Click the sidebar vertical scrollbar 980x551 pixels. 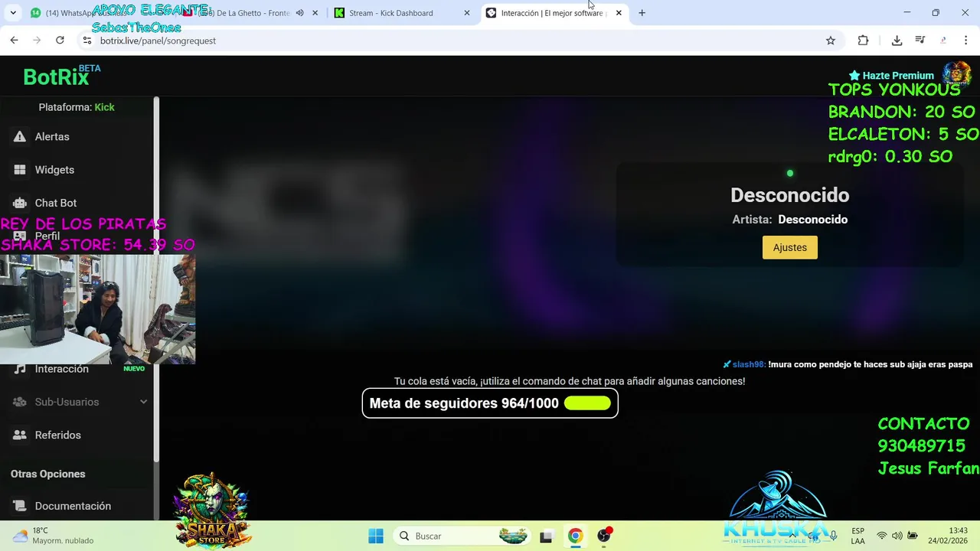pyautogui.click(x=156, y=279)
